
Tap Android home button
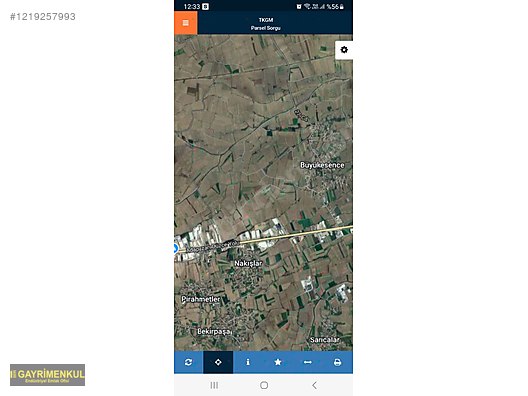coord(264,385)
